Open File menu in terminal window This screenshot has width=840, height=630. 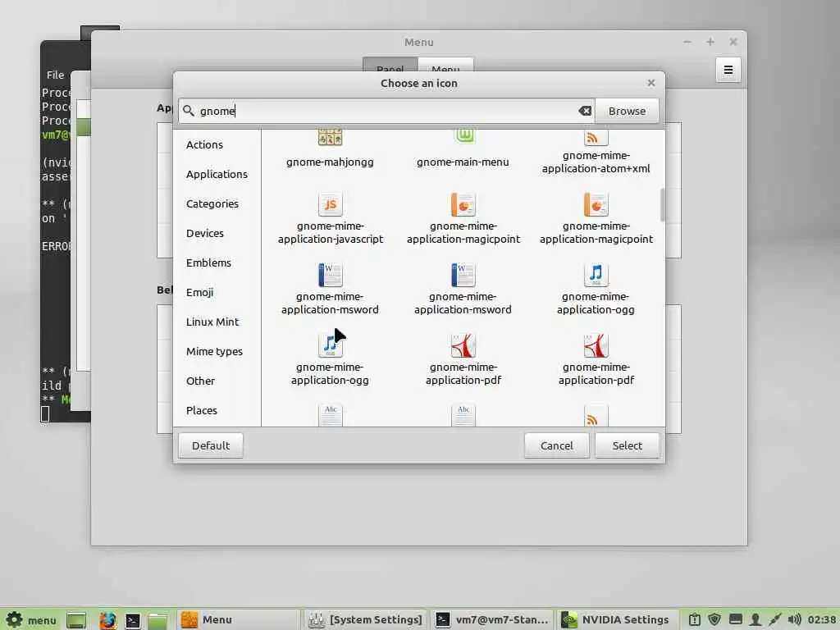tap(55, 75)
